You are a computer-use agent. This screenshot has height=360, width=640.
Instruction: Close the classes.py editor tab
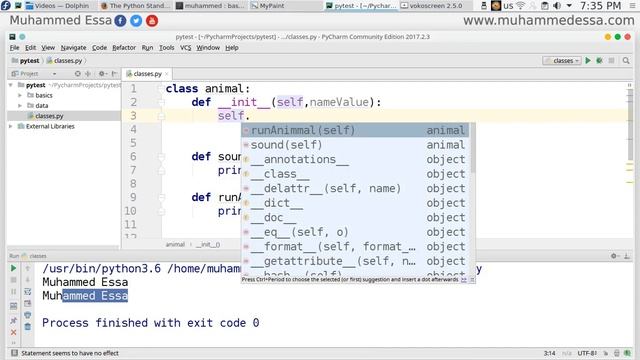pyautogui.click(x=167, y=74)
